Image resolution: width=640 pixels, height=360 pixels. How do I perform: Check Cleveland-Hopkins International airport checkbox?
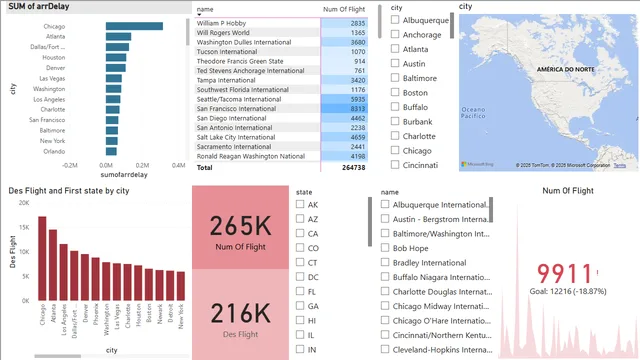[x=385, y=349]
